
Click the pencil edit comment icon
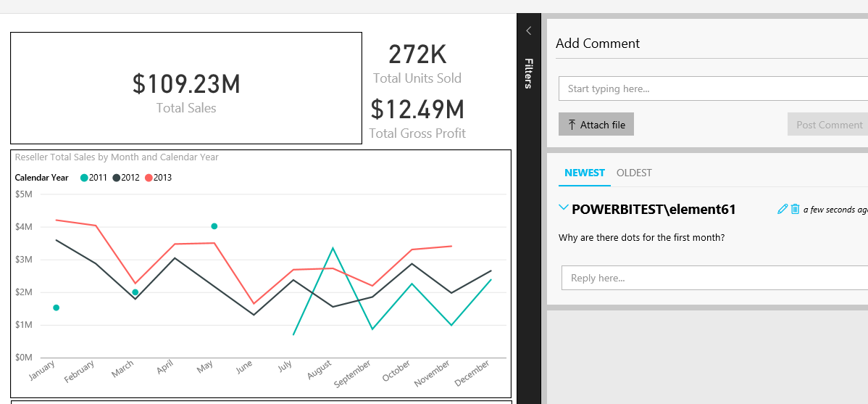coord(782,209)
